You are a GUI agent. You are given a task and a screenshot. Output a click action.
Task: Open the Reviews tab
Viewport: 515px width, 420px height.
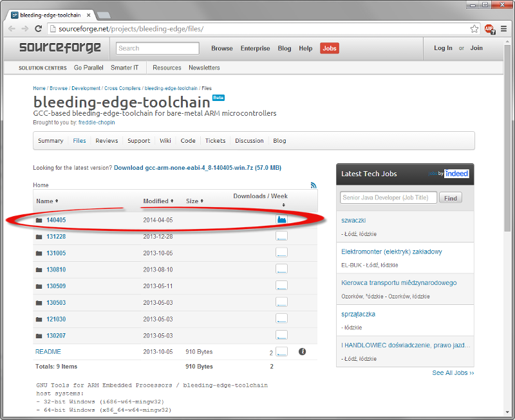[x=107, y=141]
